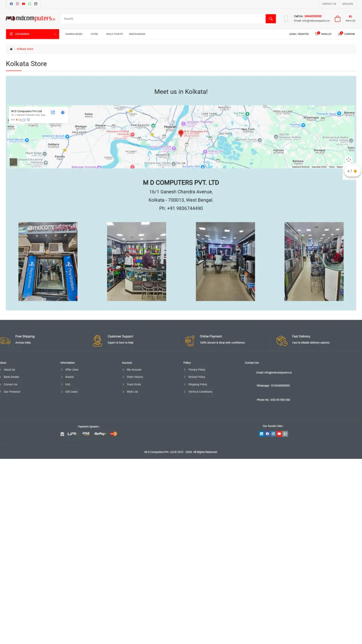362x644 pixels.
Task: Open LinkedIn icon in top bar
Action: (x=36, y=4)
